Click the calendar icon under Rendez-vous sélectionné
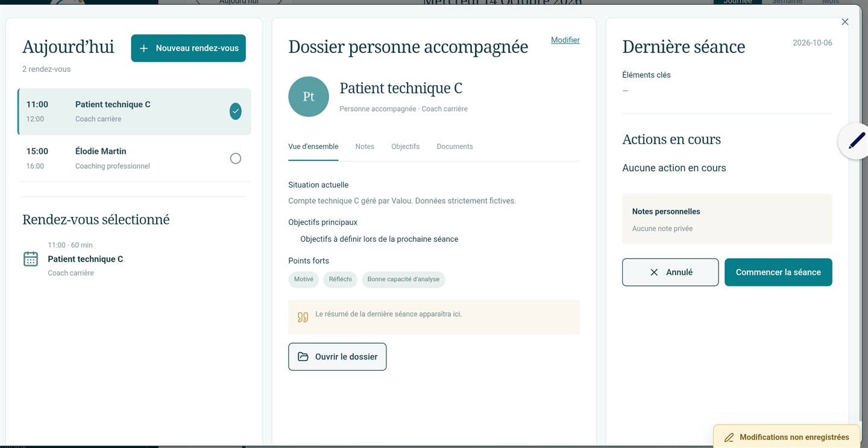This screenshot has height=448, width=868. (31, 259)
